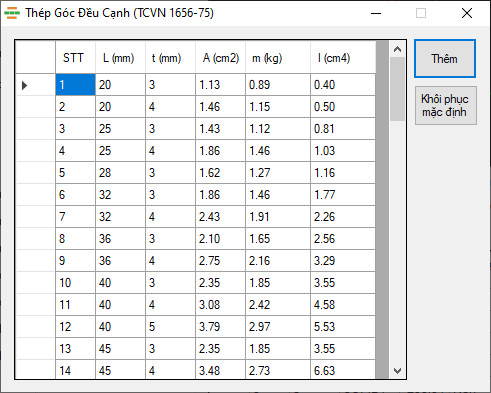Close the Thép Góc Đều Cạnh window
Image resolution: width=491 pixels, height=393 pixels.
pos(467,13)
